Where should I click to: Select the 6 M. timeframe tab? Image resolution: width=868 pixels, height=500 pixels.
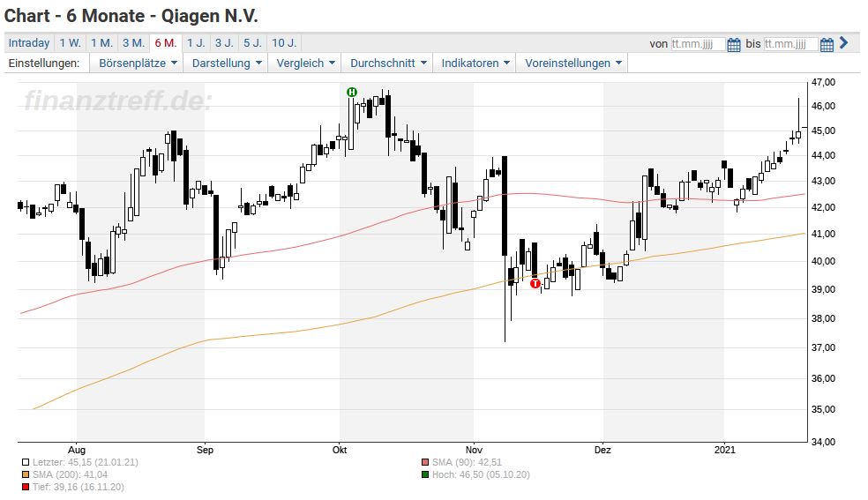click(x=166, y=43)
